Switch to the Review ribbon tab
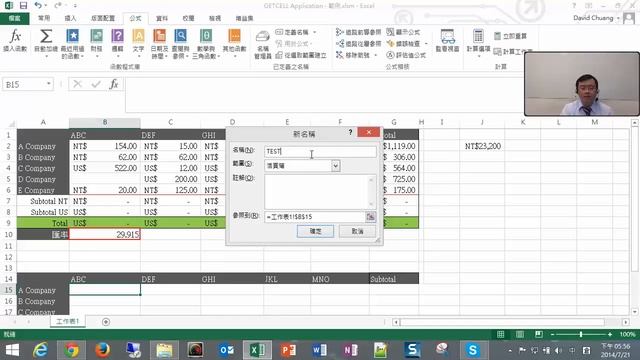The height and width of the screenshot is (360, 640). (188, 18)
